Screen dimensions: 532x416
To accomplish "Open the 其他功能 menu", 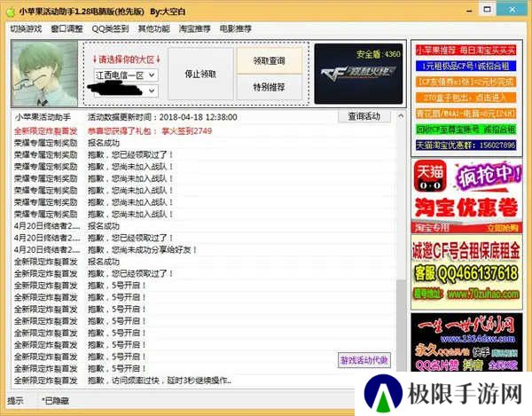I will [x=153, y=29].
